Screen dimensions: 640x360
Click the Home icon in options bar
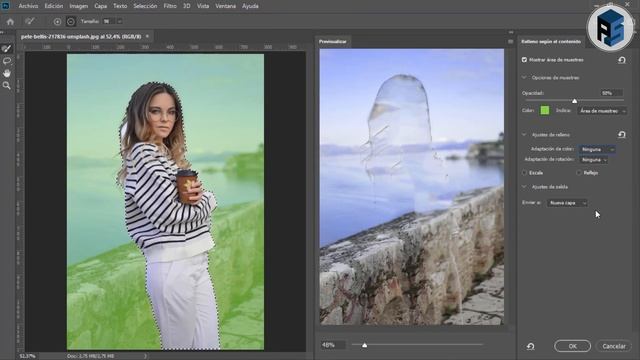coord(10,22)
